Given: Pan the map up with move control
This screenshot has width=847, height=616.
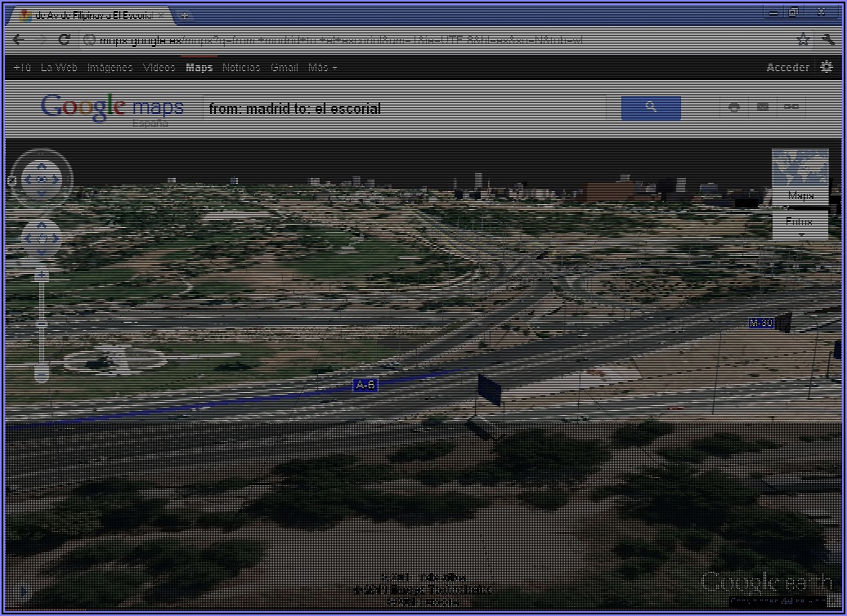Looking at the screenshot, I should [x=42, y=224].
